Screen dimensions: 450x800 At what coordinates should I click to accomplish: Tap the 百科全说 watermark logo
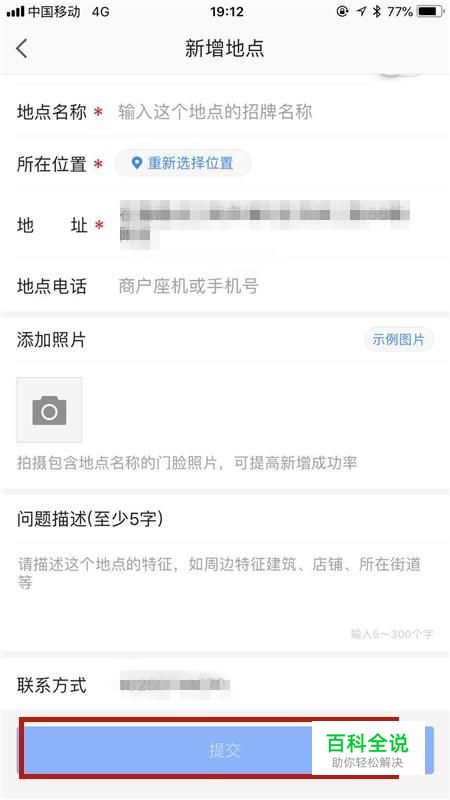pyautogui.click(x=367, y=748)
